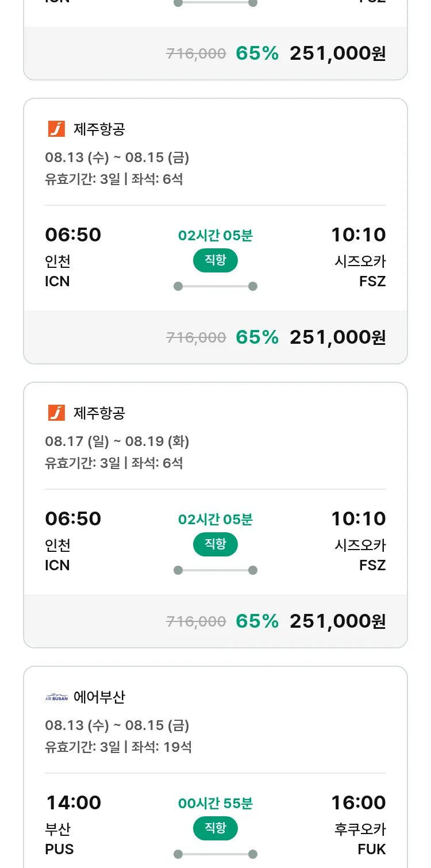Image resolution: width=431 pixels, height=868 pixels.
Task: Open the 08.13 (수) ~ 08.15 (금) Jeju flight dates
Action: point(117,158)
